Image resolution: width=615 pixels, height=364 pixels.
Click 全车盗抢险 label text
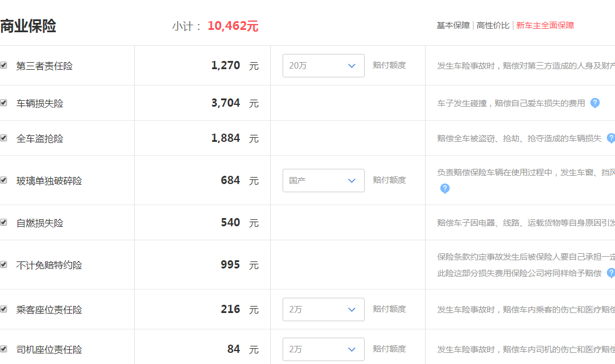pos(40,139)
